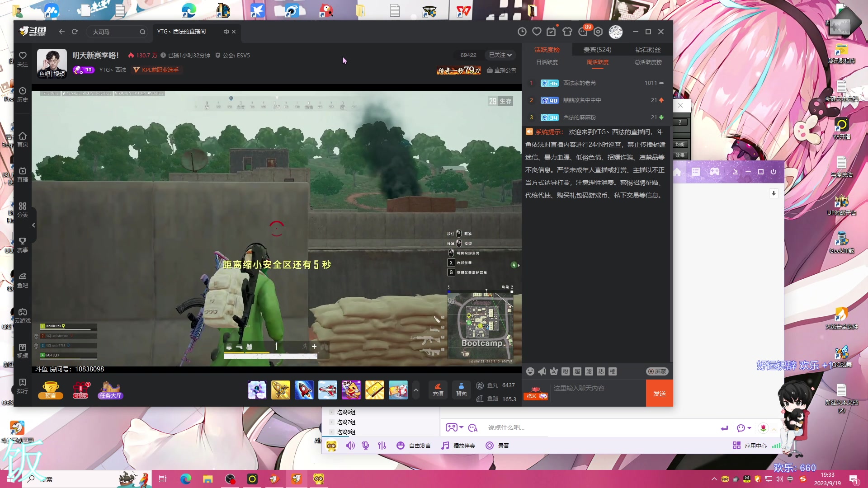This screenshot has width=868, height=488.
Task: Toggle 超 filter in chat toolbar
Action: 577,371
